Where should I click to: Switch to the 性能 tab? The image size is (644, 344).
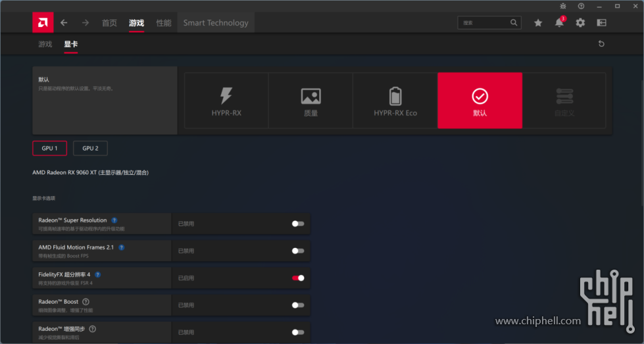point(164,23)
